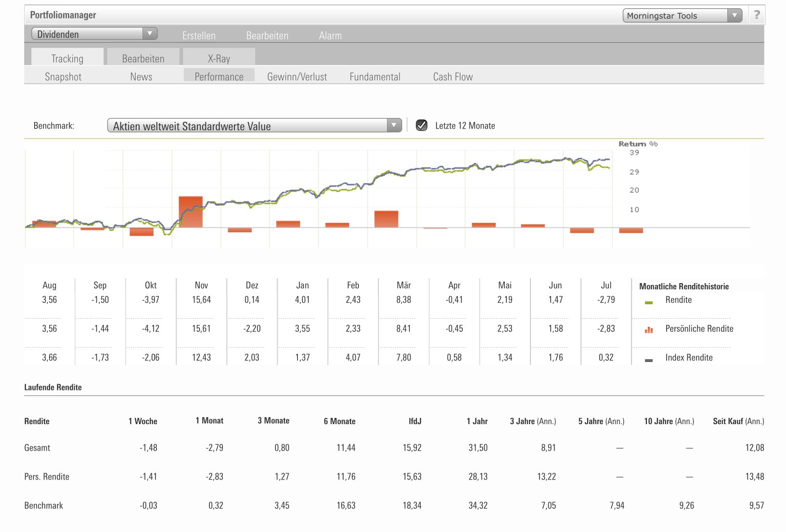Viewport: 786px width, 532px height.
Task: Open the News section
Action: pyautogui.click(x=141, y=77)
